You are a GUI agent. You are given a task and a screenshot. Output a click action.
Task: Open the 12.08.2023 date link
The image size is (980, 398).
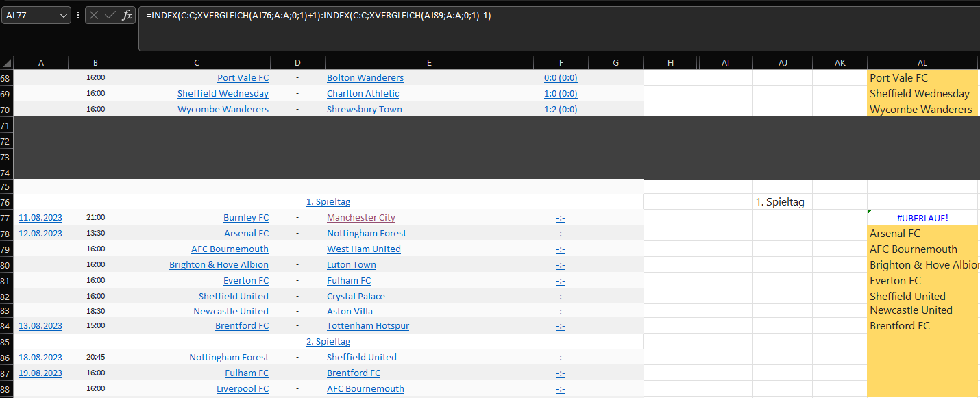(40, 234)
